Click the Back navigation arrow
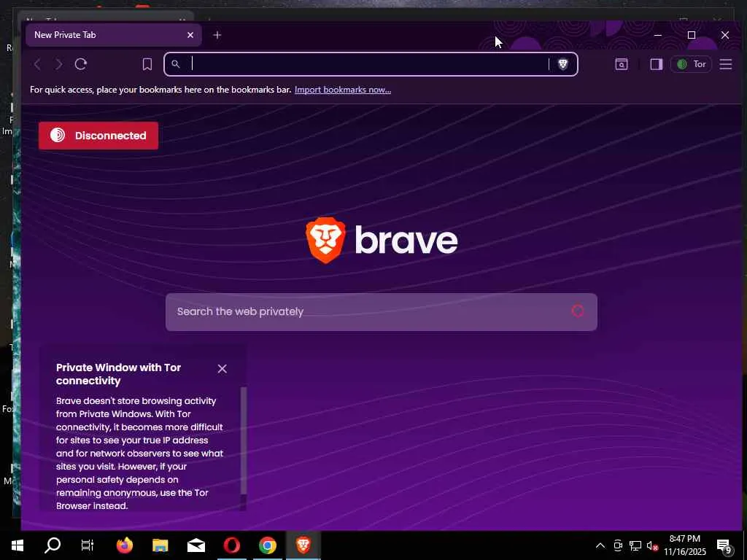747x560 pixels. pos(37,64)
